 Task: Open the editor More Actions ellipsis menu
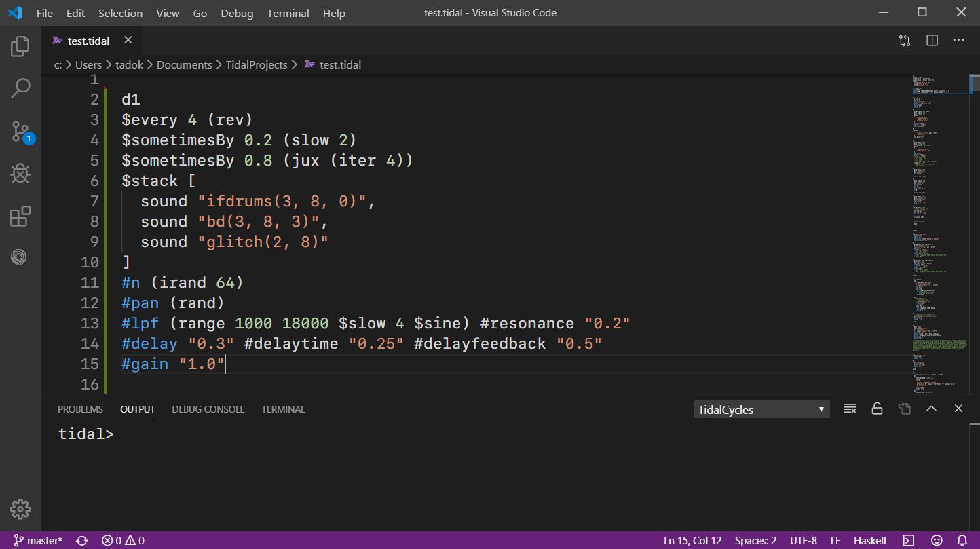click(958, 41)
